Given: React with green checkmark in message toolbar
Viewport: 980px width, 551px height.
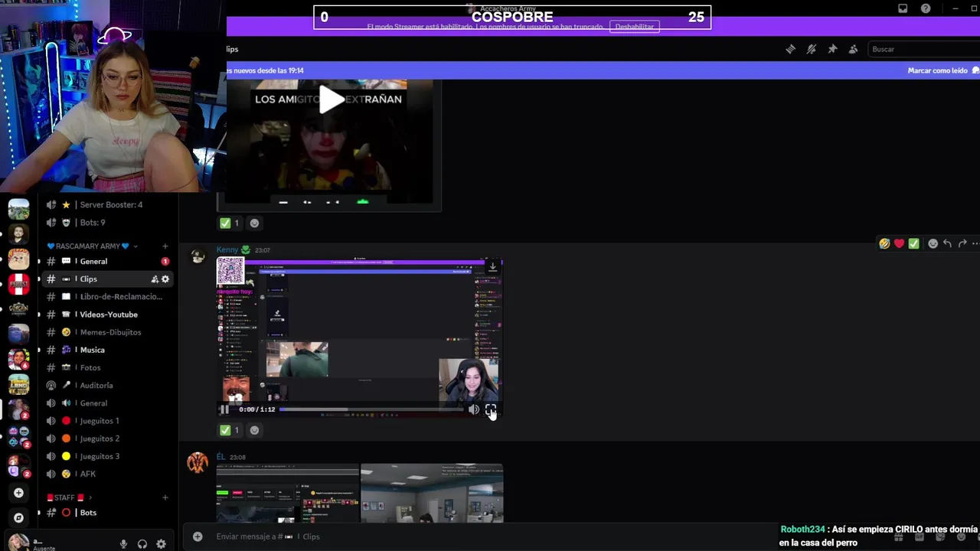Looking at the screenshot, I should click(x=913, y=243).
